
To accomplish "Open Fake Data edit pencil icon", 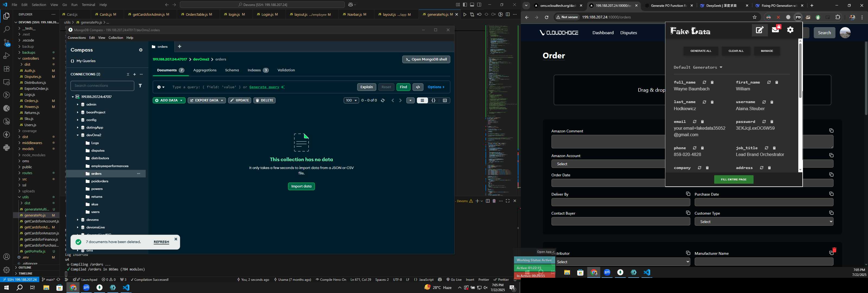I will [x=760, y=30].
